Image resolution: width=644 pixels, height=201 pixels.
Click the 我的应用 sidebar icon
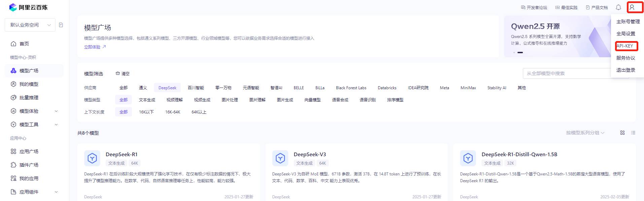[x=13, y=178]
